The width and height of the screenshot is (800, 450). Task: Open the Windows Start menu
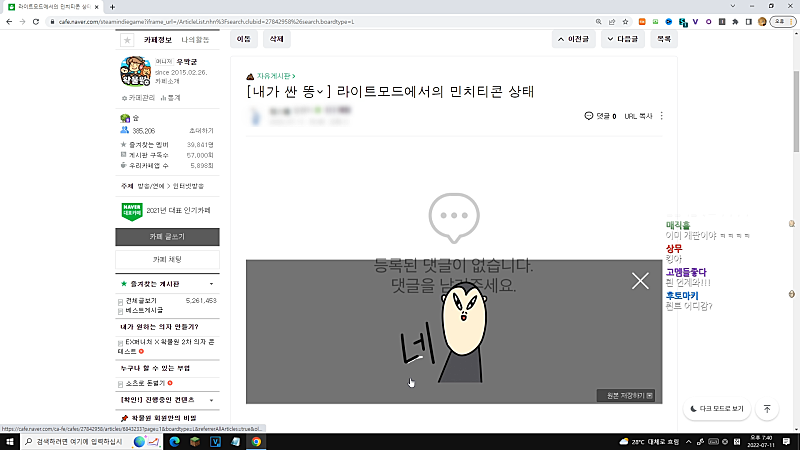9,442
